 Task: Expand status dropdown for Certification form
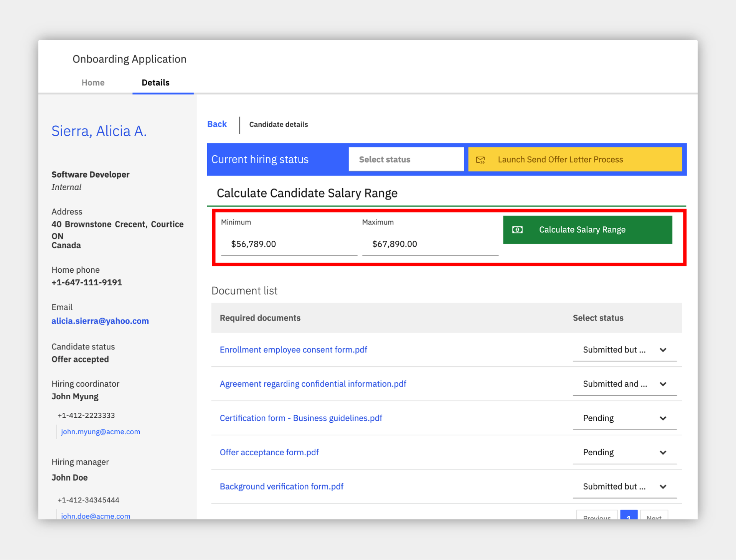tap(625, 418)
